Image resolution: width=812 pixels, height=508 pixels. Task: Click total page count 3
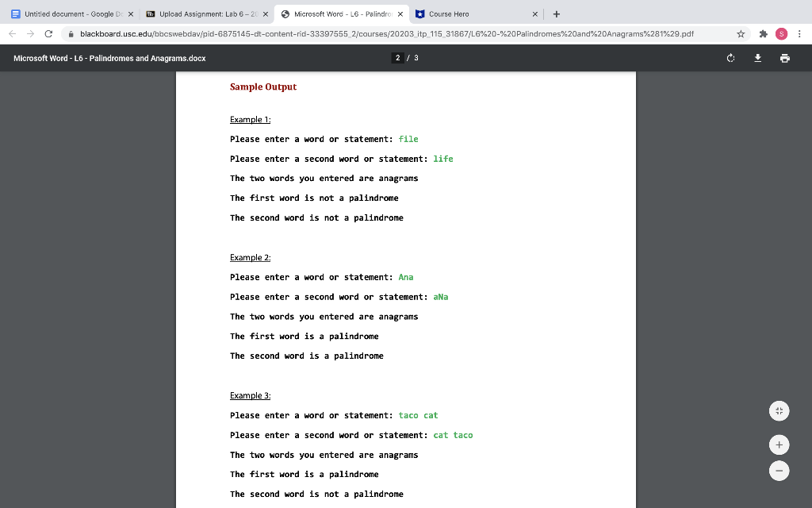[416, 57]
